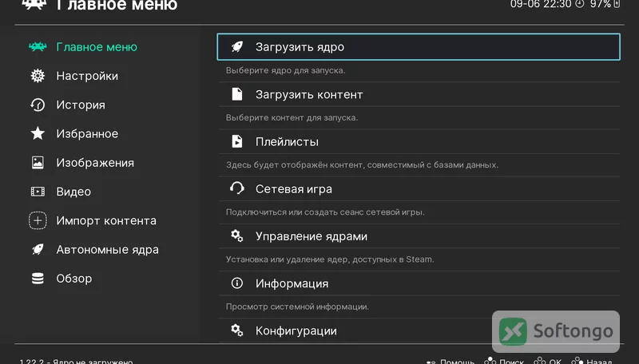This screenshot has height=364, width=639.
Task: Open the Изображения sidebar entry
Action: pyautogui.click(x=95, y=163)
